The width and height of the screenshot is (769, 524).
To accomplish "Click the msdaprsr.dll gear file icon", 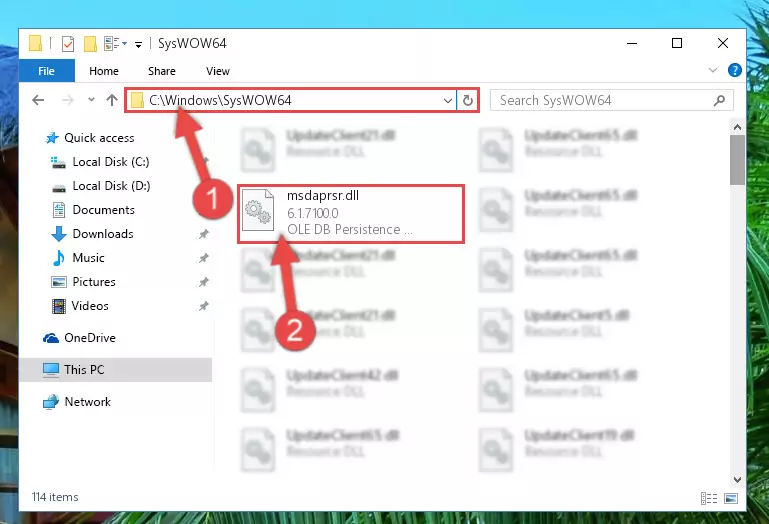I will pos(258,210).
